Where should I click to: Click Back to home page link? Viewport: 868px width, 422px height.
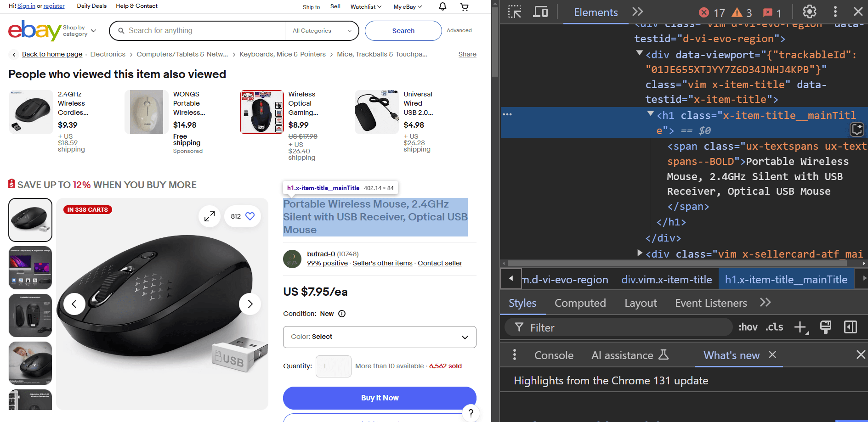(x=52, y=54)
